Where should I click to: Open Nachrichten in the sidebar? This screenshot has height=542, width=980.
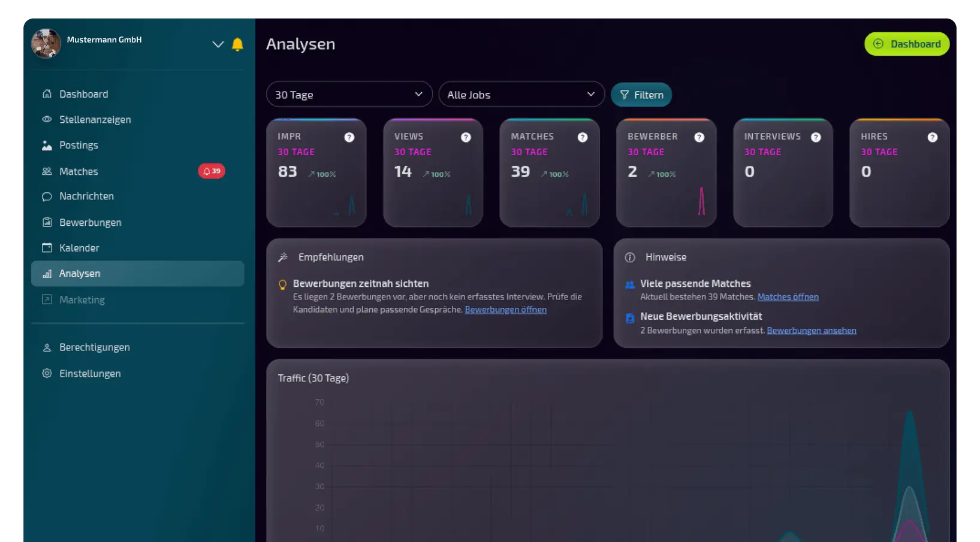[x=137, y=196]
